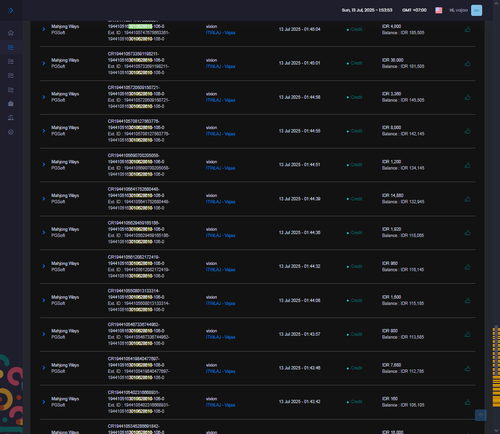Screen dimensions: 500x434
Task: Expand the row dated 01:44:58
Action: (x=44, y=97)
